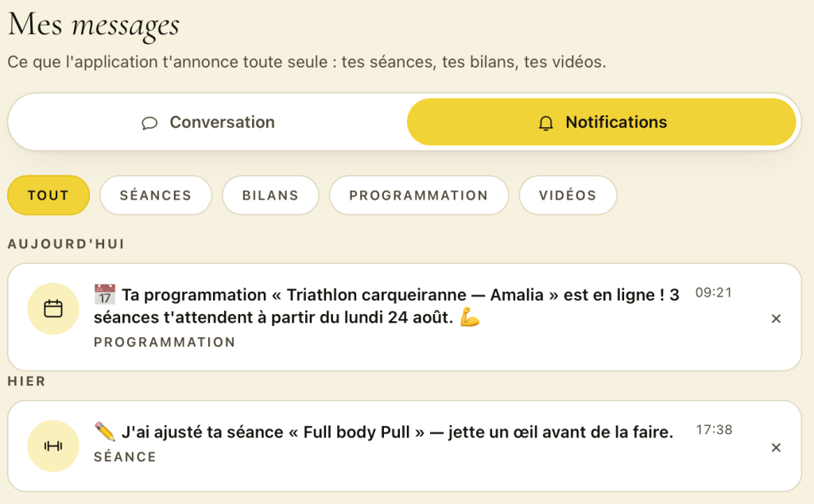This screenshot has height=504, width=814.
Task: Show only VIDÉOS notifications
Action: click(x=568, y=196)
